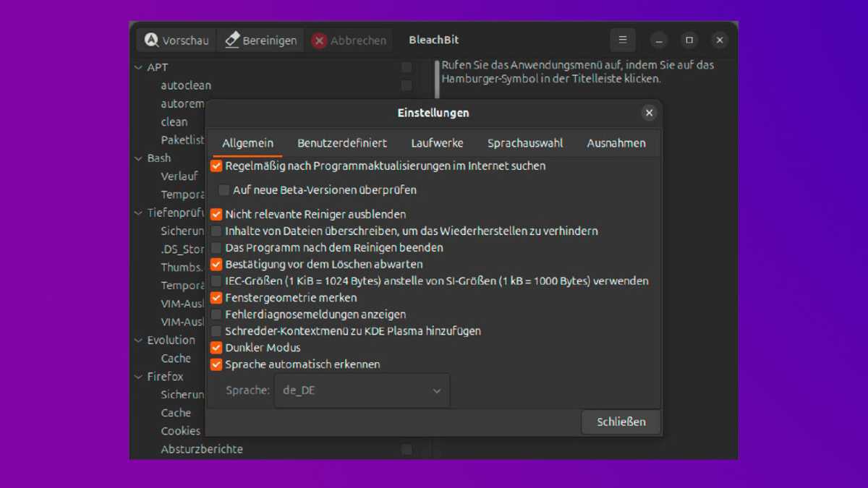This screenshot has height=488, width=868.
Task: Switch to the Benutzerdefiniert tab
Action: (342, 143)
